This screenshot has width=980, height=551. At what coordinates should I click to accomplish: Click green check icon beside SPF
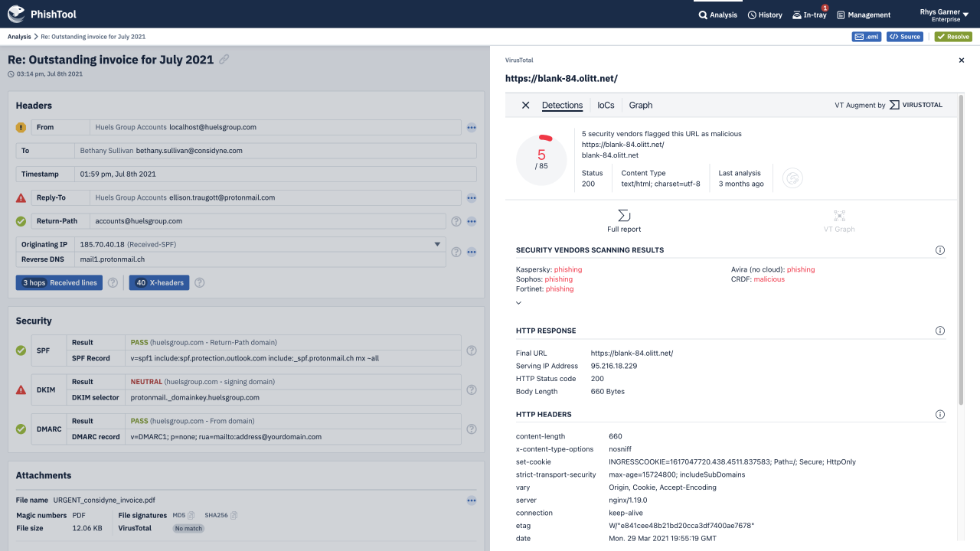coord(21,350)
